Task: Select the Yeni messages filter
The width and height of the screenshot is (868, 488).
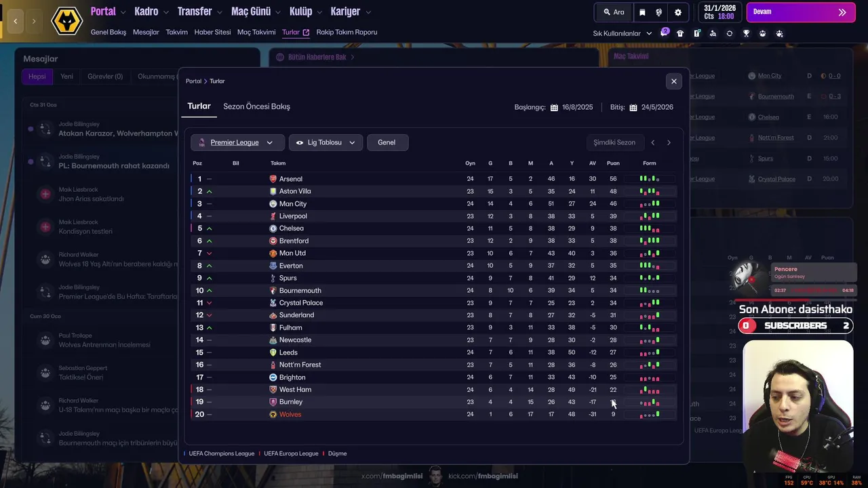Action: point(66,77)
